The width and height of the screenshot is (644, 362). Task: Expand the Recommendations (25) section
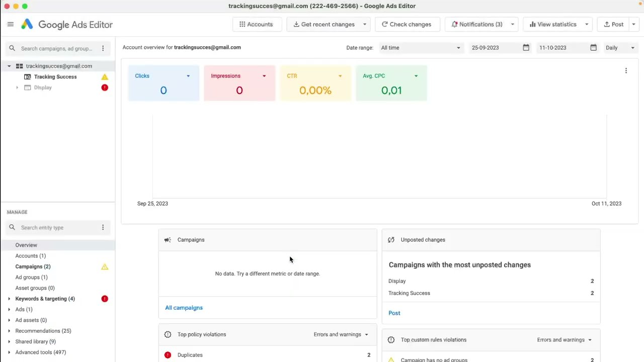[9, 331]
